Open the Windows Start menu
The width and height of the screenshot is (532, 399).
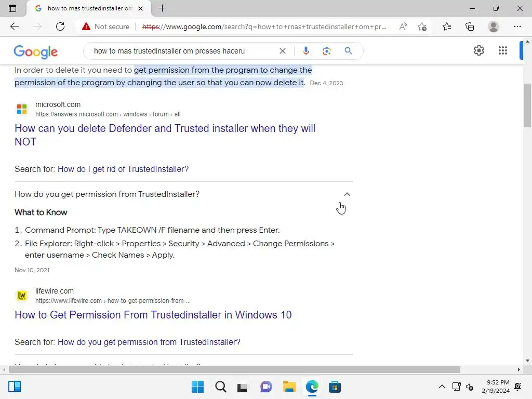tap(198, 387)
